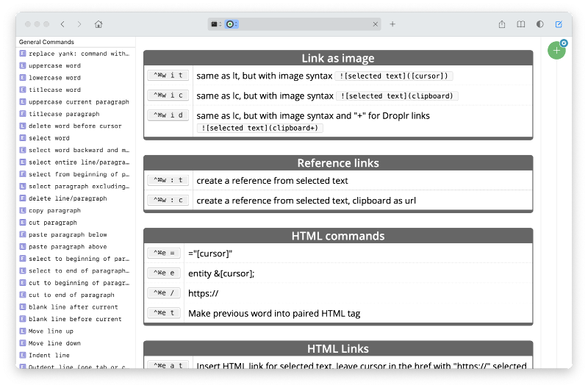Toggle the half-circle appearance icon
This screenshot has width=588, height=388.
coord(540,24)
